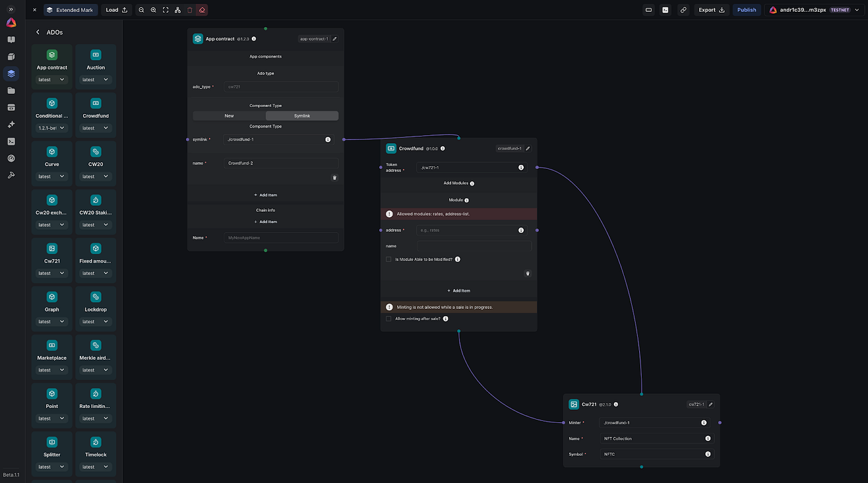Close the Extended Mark tab with X
The image size is (868, 483).
pos(34,10)
